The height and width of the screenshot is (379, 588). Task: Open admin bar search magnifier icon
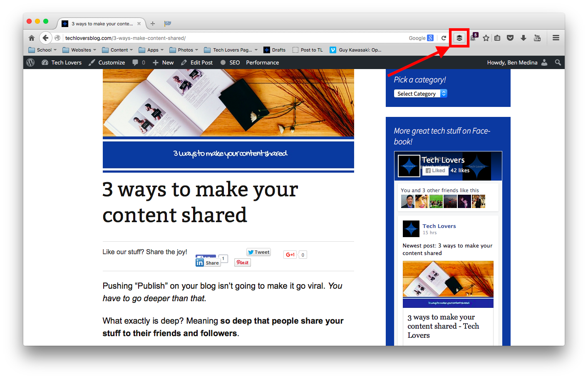tap(558, 62)
